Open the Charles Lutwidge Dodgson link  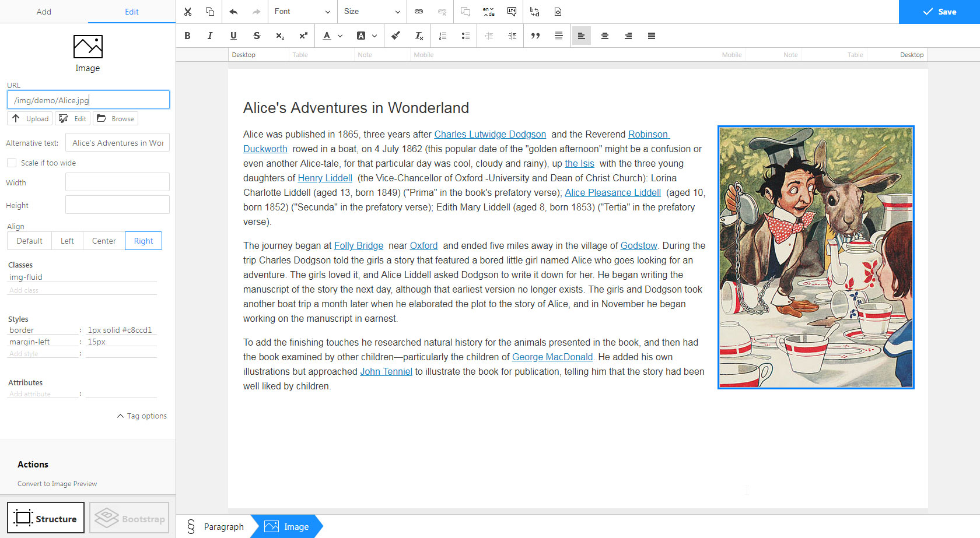point(490,134)
